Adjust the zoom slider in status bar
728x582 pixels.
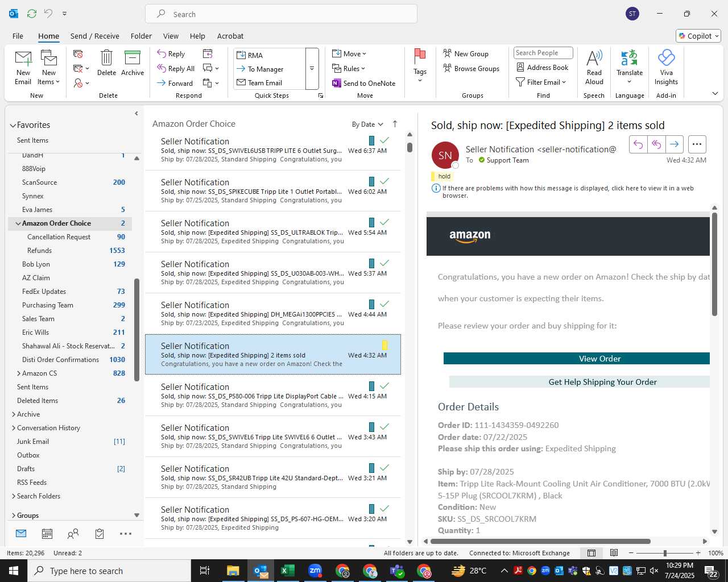pos(665,553)
